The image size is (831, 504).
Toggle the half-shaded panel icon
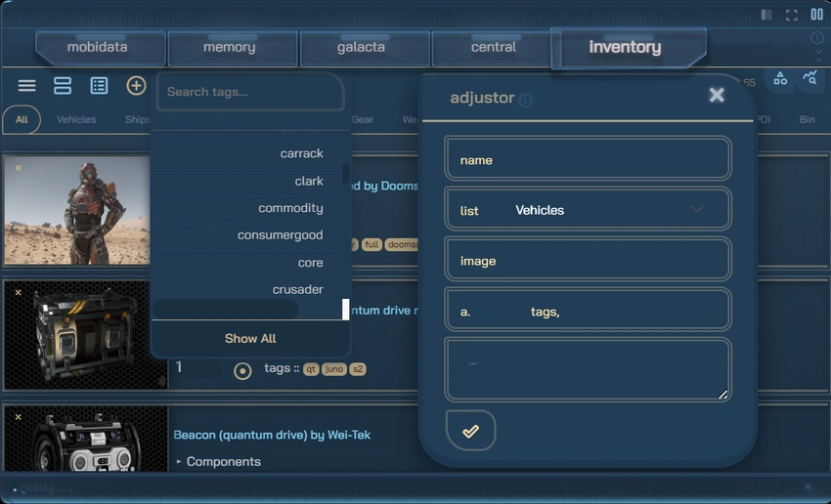pos(766,15)
